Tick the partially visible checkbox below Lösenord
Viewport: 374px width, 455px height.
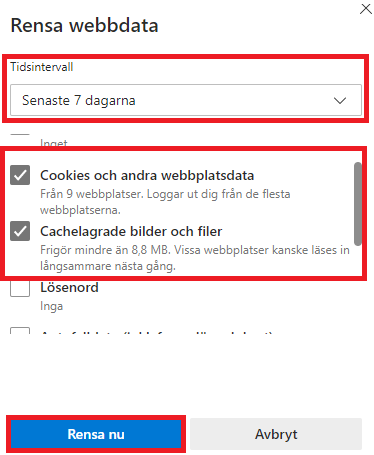[20, 331]
